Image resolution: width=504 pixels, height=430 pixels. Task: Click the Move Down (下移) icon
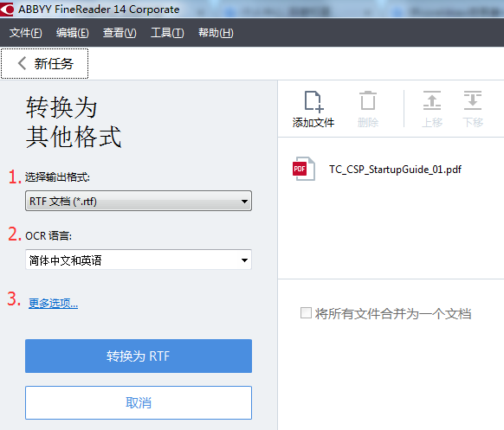tap(473, 100)
